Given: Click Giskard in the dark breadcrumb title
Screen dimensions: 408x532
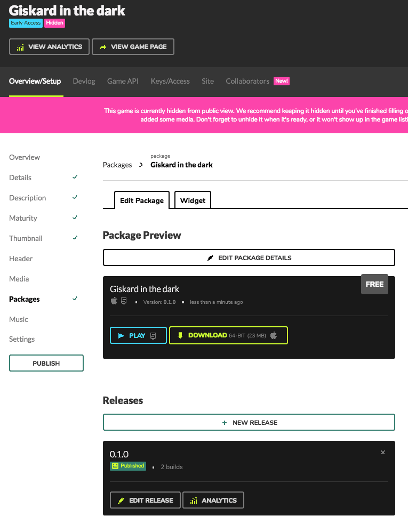Looking at the screenshot, I should click(181, 165).
